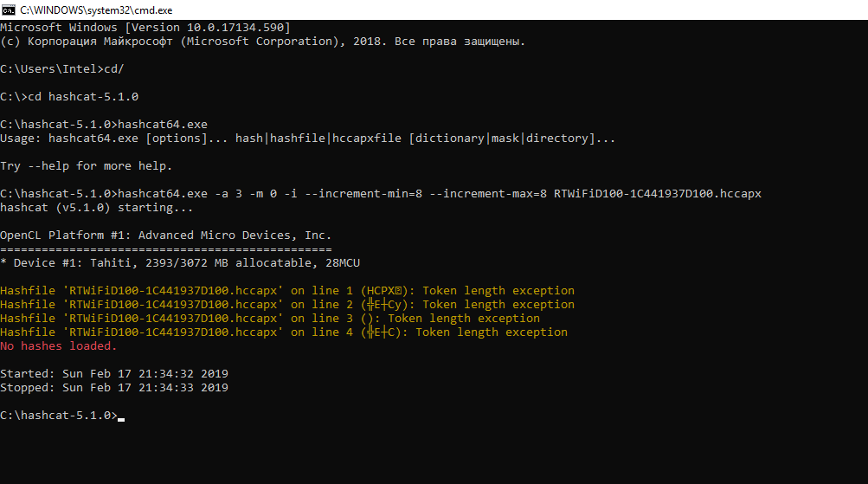Click the Hashfile error for line 1 (HCPX)
This screenshot has height=484, width=868.
[286, 291]
